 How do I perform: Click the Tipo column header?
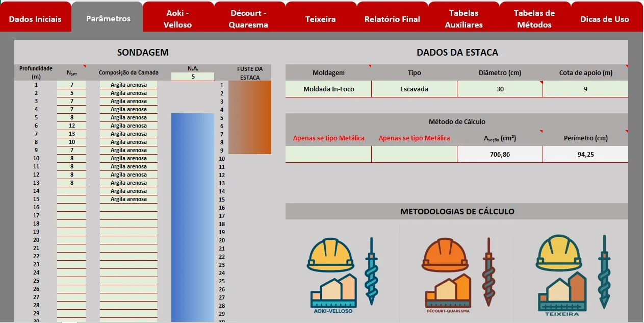coord(414,72)
